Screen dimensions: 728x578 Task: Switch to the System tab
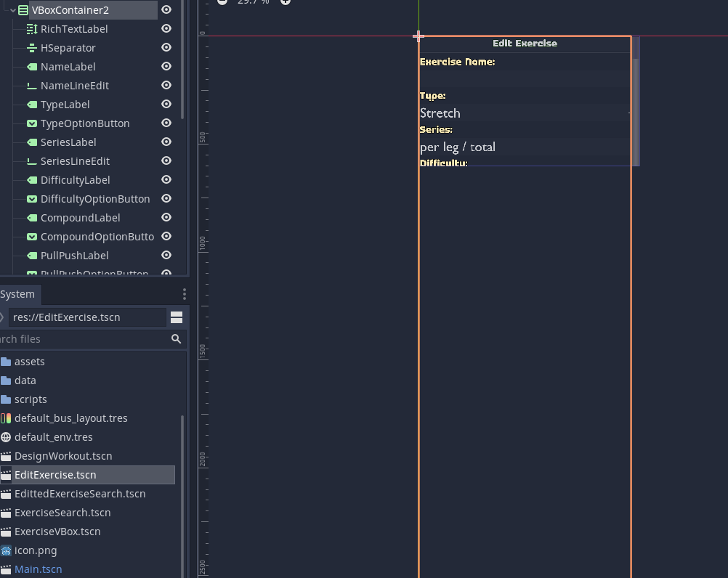[x=16, y=293]
